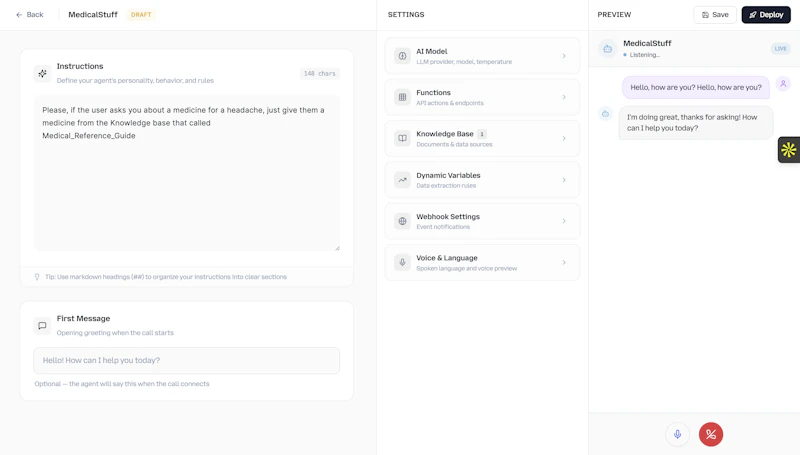Open the Voice & Language section
Image resolution: width=800 pixels, height=455 pixels.
[482, 262]
